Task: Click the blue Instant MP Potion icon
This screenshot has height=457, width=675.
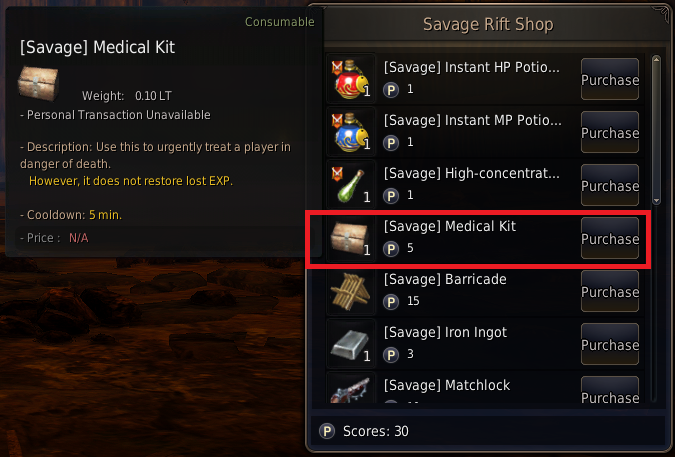Action: click(x=351, y=132)
